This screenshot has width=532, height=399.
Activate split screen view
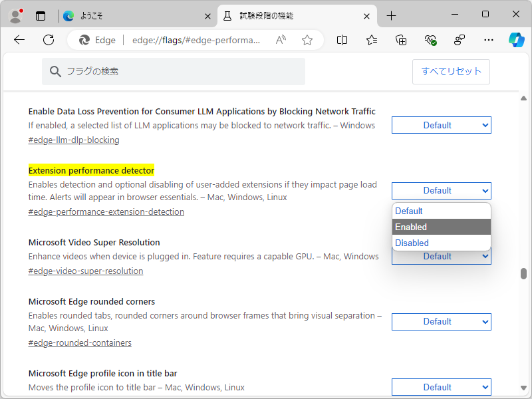(341, 40)
